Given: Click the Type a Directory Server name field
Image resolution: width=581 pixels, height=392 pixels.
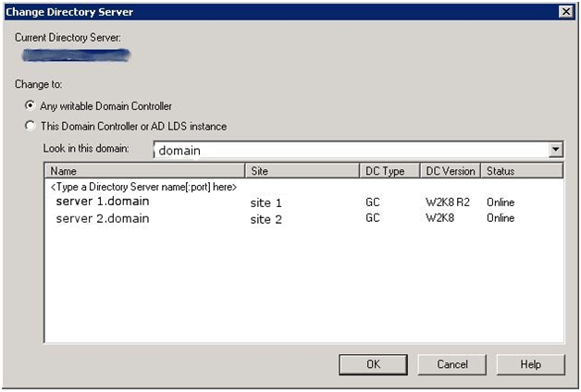Looking at the screenshot, I should [x=143, y=187].
